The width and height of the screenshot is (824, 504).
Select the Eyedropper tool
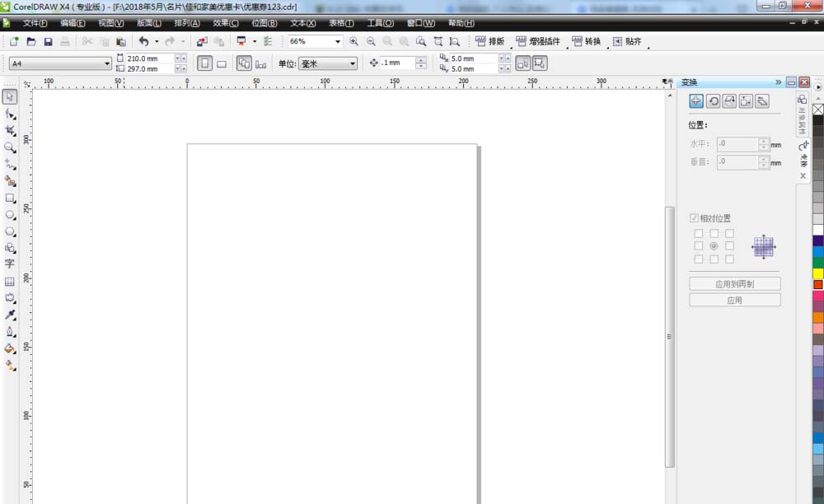point(9,315)
